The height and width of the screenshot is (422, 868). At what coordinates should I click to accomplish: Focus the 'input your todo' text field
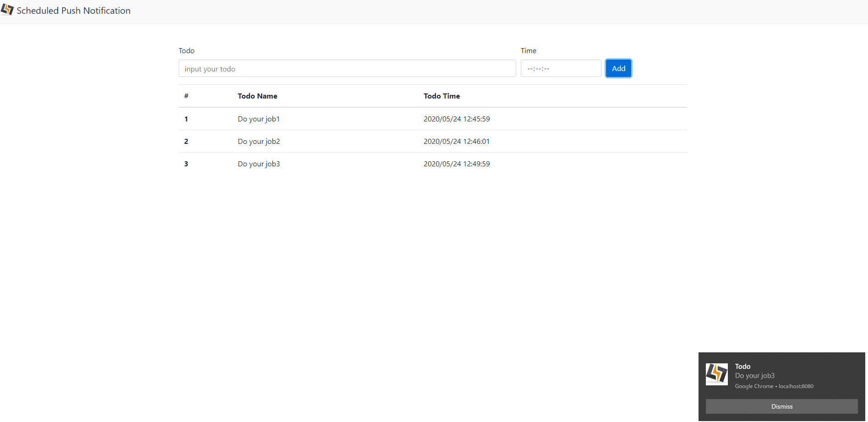point(347,69)
